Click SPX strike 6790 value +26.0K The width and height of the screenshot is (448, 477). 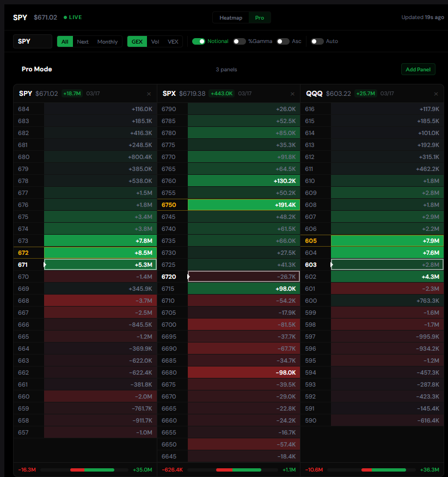point(286,109)
